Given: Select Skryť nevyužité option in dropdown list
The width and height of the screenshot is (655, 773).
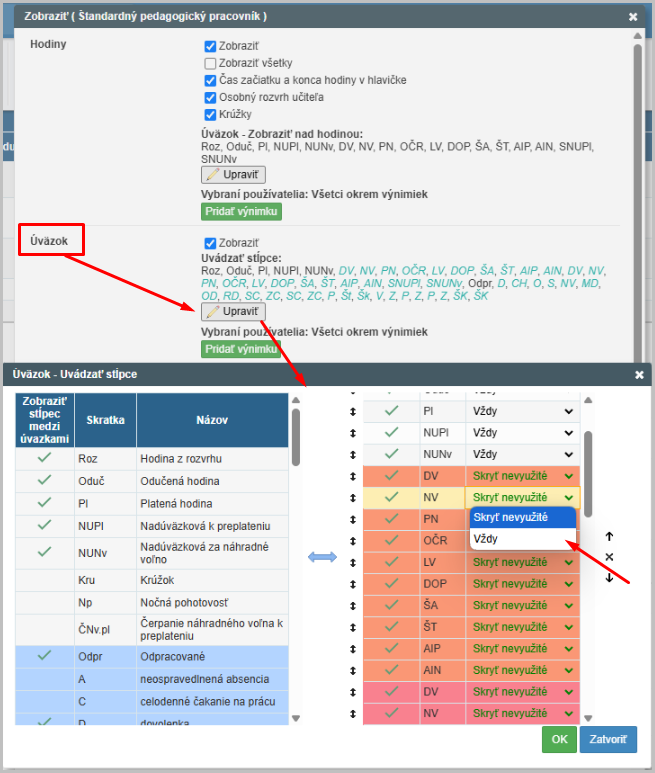Looking at the screenshot, I should (x=523, y=517).
